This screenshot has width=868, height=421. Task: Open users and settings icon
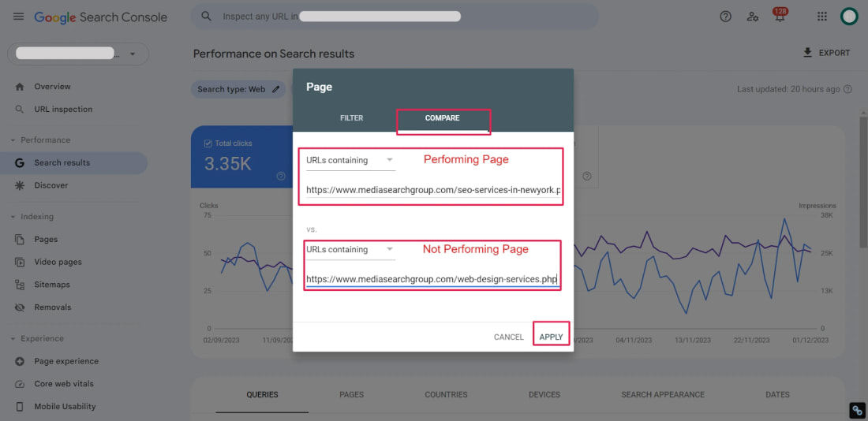pos(752,17)
